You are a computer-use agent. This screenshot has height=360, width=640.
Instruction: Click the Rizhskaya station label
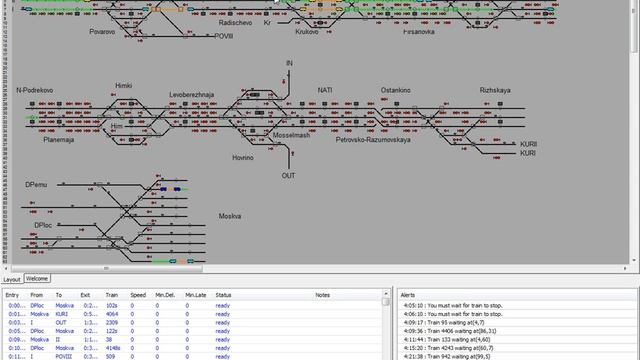pyautogui.click(x=495, y=90)
